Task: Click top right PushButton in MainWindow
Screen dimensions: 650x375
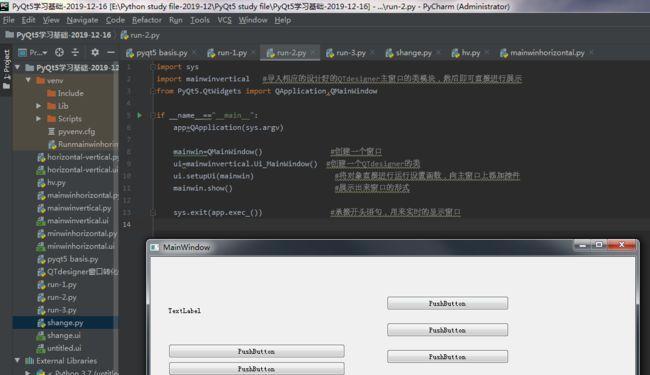Action: click(x=447, y=303)
